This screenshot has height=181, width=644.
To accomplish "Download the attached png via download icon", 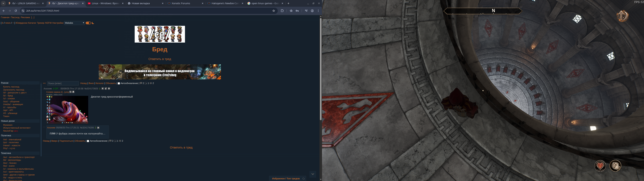I will coord(73,92).
